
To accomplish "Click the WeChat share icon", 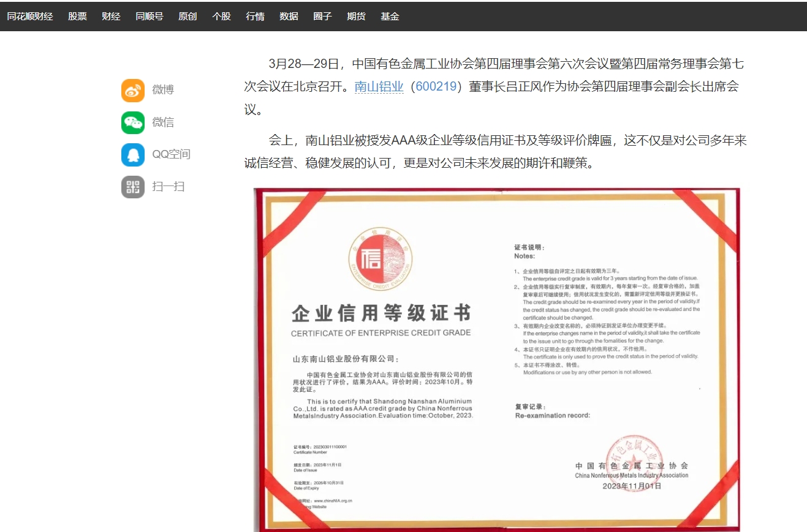I will pyautogui.click(x=133, y=122).
